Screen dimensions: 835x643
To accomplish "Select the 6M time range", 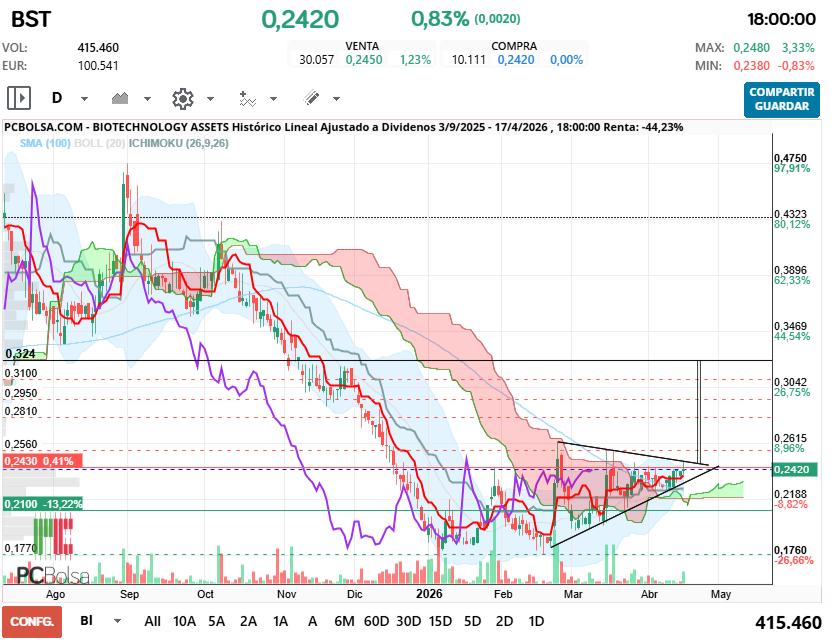I will tap(344, 620).
